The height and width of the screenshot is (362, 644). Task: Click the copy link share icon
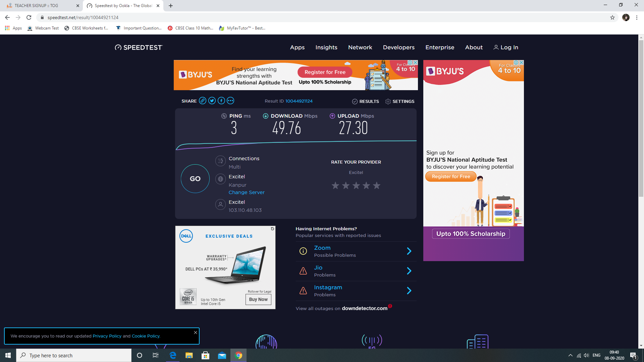coord(203,101)
